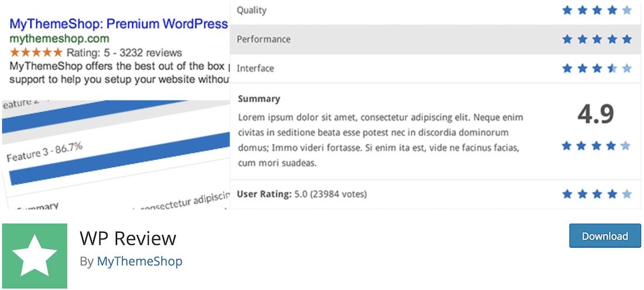Click the half-filled fourth star in Interface row
The height and width of the screenshot is (290, 644).
point(612,68)
